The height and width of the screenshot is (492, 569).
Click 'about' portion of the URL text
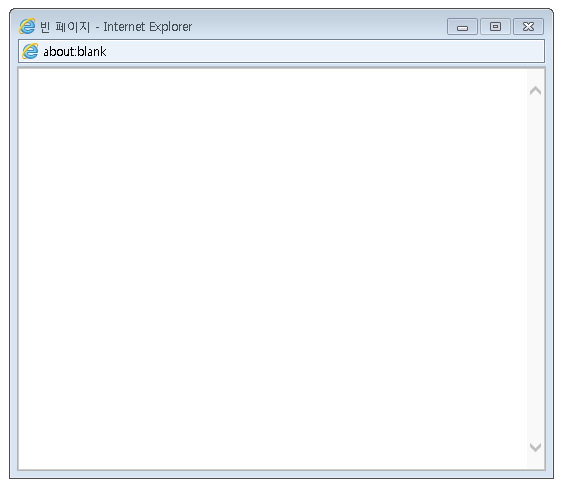(x=59, y=52)
